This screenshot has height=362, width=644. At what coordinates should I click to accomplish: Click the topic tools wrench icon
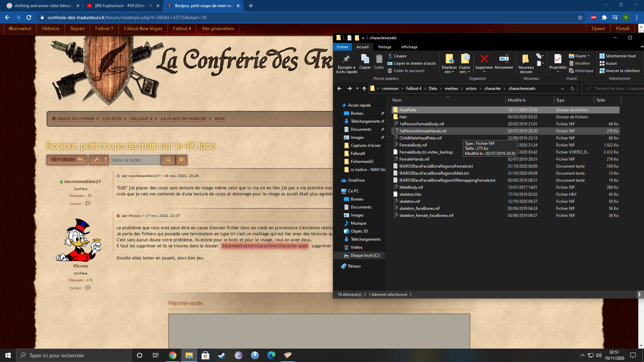tap(96, 160)
